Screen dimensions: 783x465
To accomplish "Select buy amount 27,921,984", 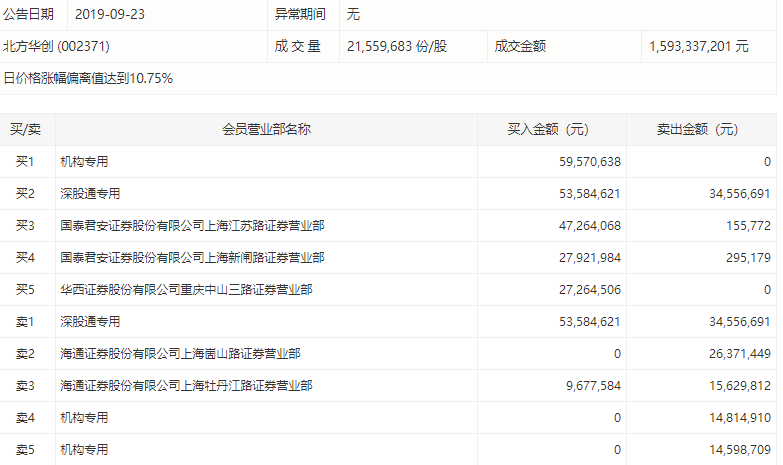I will coord(590,257).
